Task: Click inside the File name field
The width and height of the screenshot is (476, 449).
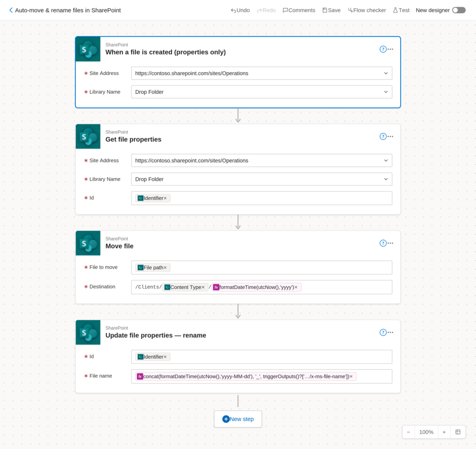Action: pyautogui.click(x=262, y=376)
